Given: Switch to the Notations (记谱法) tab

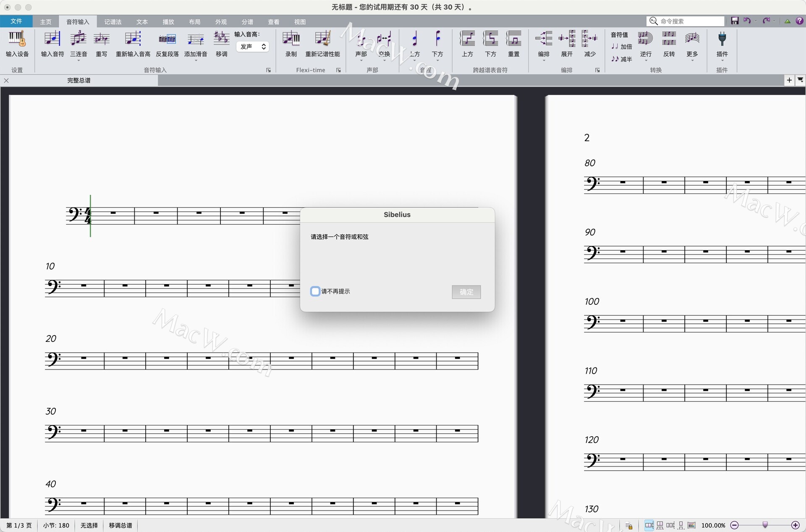Looking at the screenshot, I should 113,22.
